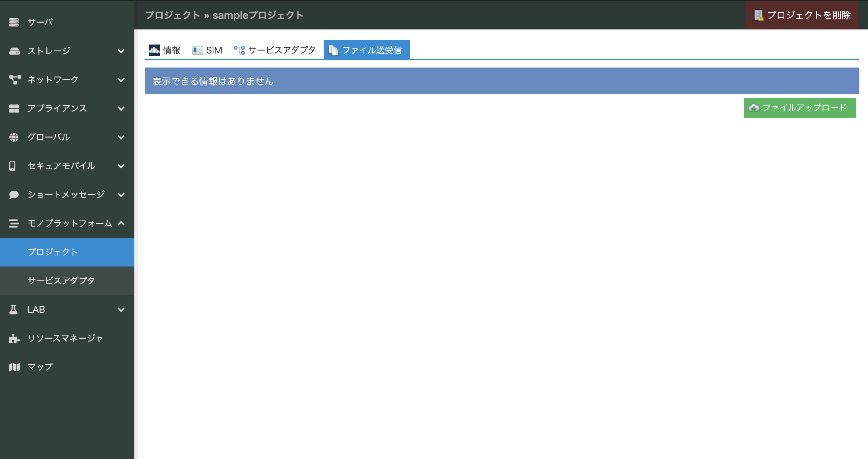This screenshot has height=459, width=868.
Task: Select the サービスアダプタ tab
Action: point(275,50)
